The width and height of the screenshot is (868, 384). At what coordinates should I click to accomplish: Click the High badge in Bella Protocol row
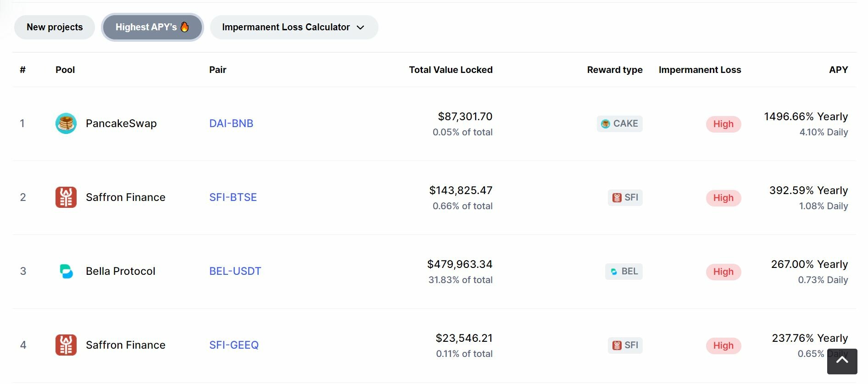[723, 272]
